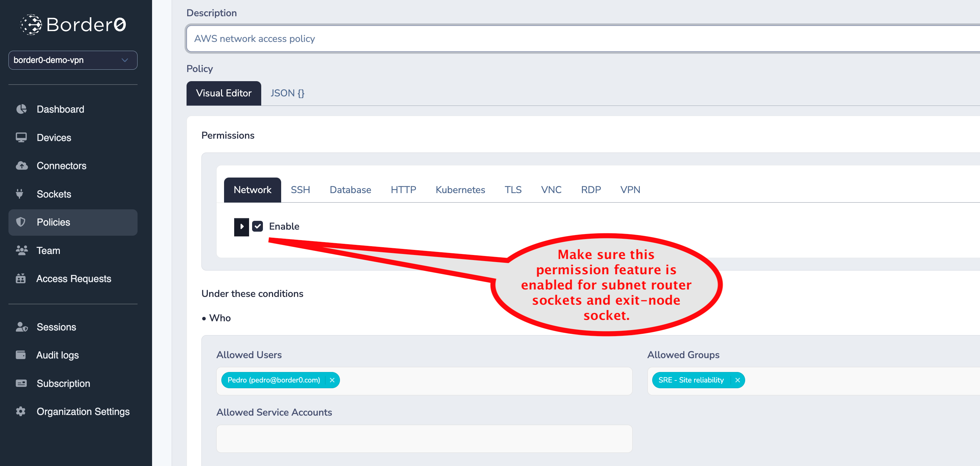Click the Sessions user icon

(22, 327)
